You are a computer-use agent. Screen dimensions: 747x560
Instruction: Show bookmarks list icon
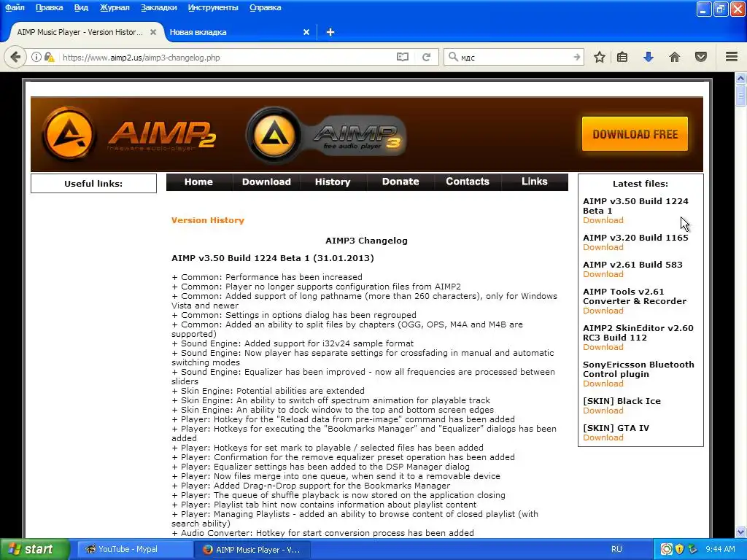622,57
